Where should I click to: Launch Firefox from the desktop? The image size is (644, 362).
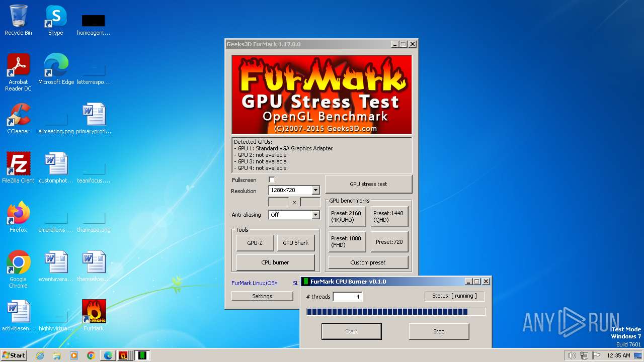pyautogui.click(x=18, y=217)
